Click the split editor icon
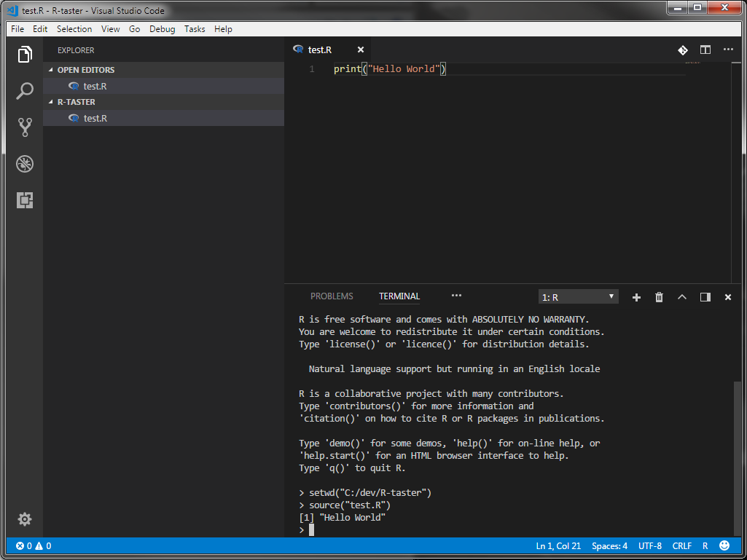747x560 pixels. 705,50
